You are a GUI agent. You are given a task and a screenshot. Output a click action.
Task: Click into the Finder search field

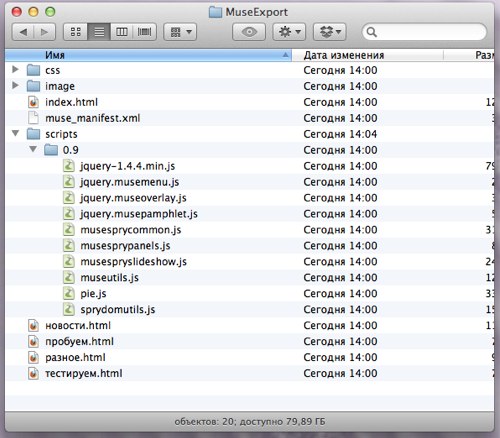coord(424,32)
